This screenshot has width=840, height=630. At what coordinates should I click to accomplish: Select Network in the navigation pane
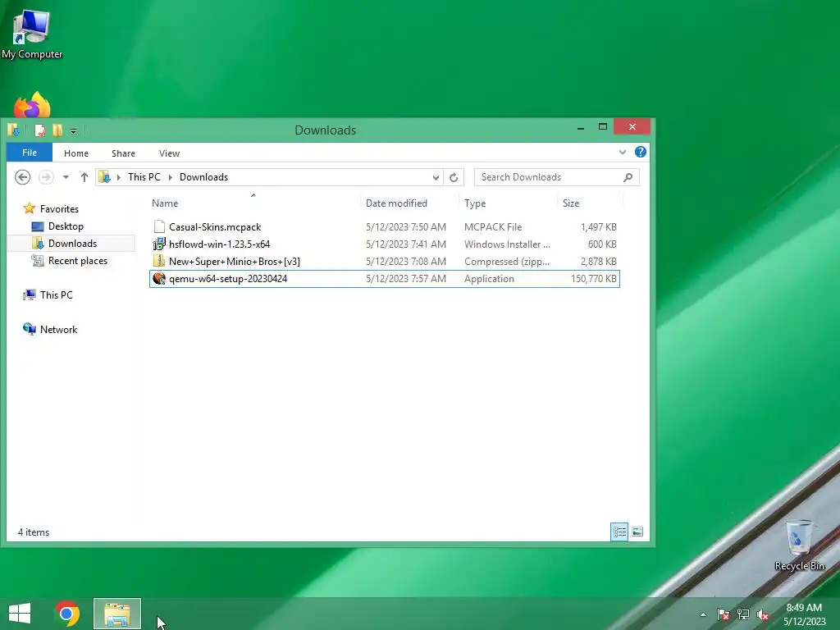pos(58,330)
